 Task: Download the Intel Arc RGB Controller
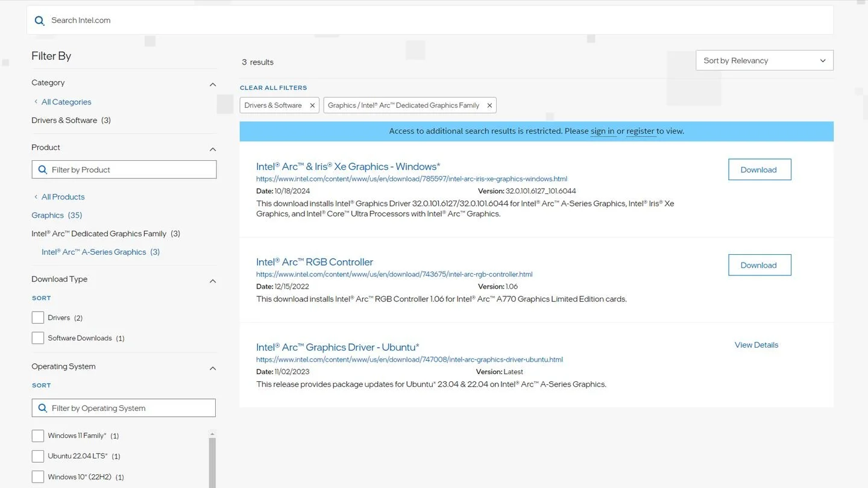click(759, 265)
